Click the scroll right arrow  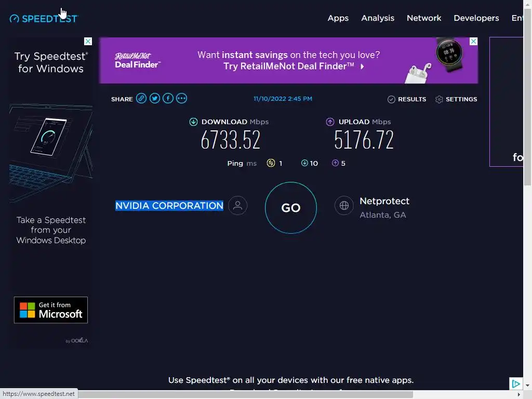click(518, 395)
